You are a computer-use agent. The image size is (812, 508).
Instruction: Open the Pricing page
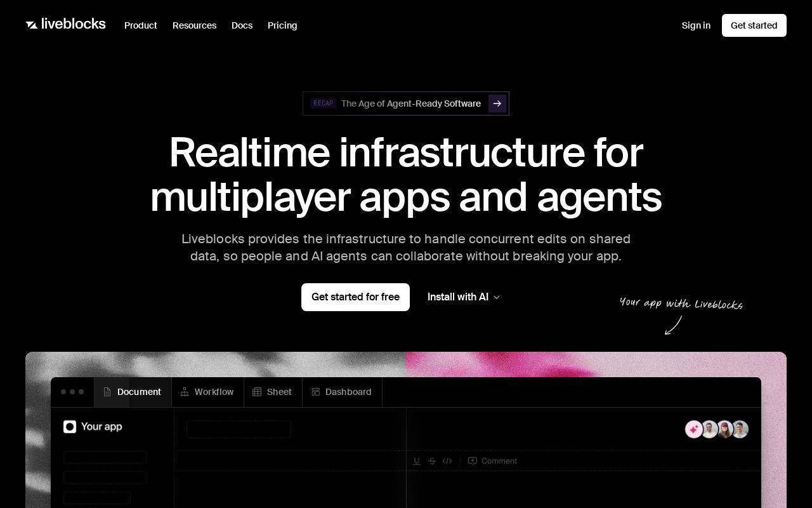tap(282, 25)
